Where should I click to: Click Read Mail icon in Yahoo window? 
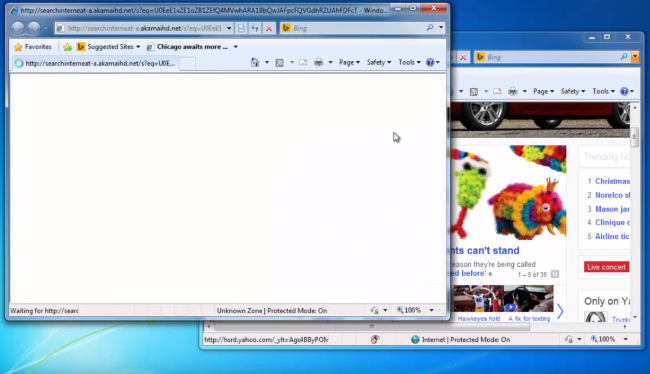[x=497, y=91]
